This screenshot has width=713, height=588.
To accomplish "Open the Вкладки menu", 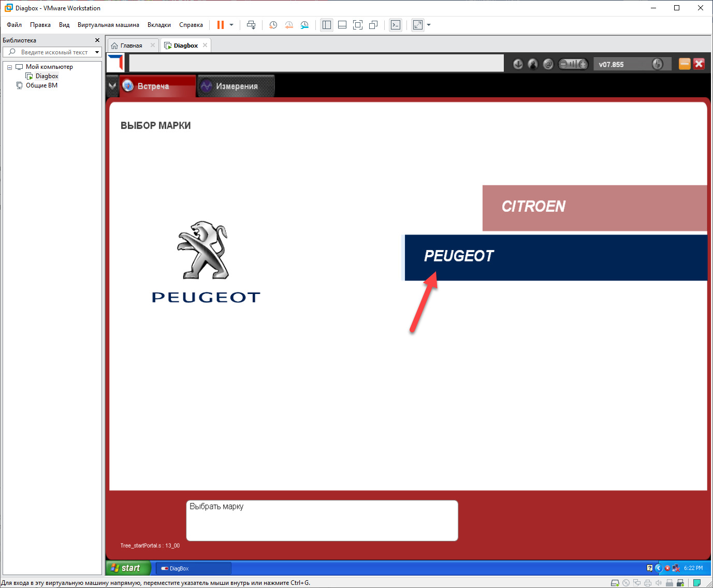I will pos(159,25).
